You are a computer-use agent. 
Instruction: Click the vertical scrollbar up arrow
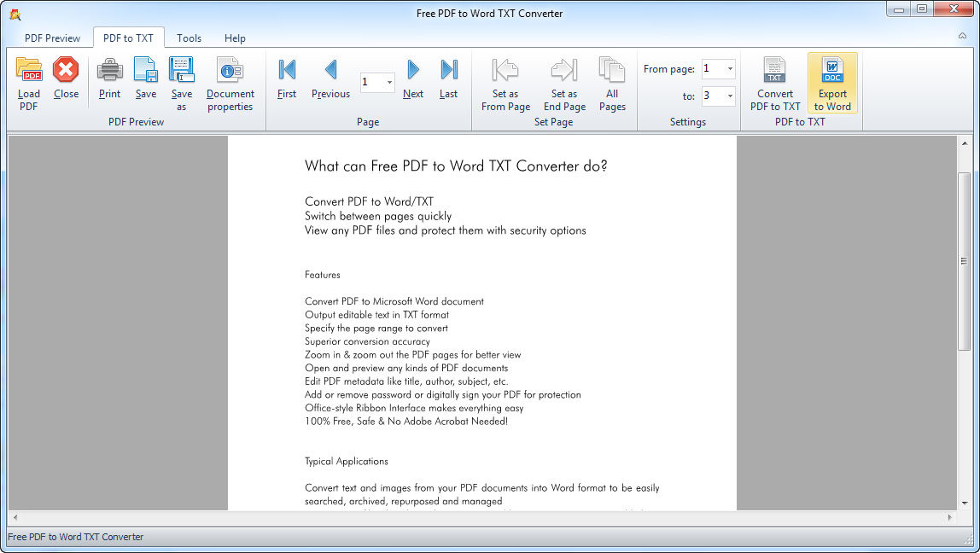click(x=965, y=143)
